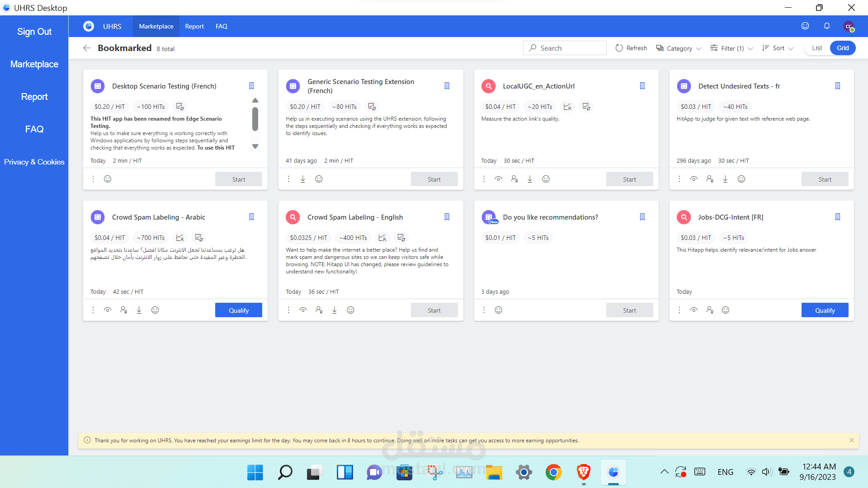
Task: Qualify for Jobs-DCG-Intent [FR]
Action: click(825, 310)
